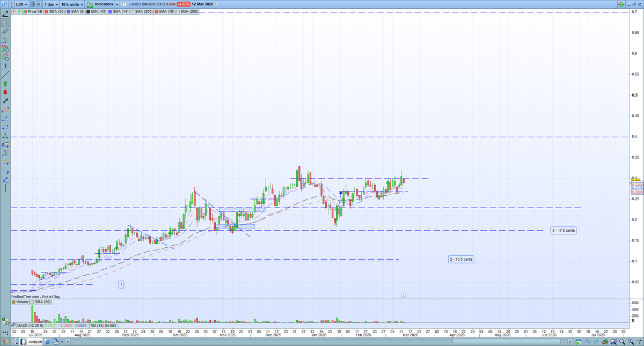Viewport: 644px width, 346px height.
Task: Click the MACD (12 26 9) label
Action: [30, 326]
